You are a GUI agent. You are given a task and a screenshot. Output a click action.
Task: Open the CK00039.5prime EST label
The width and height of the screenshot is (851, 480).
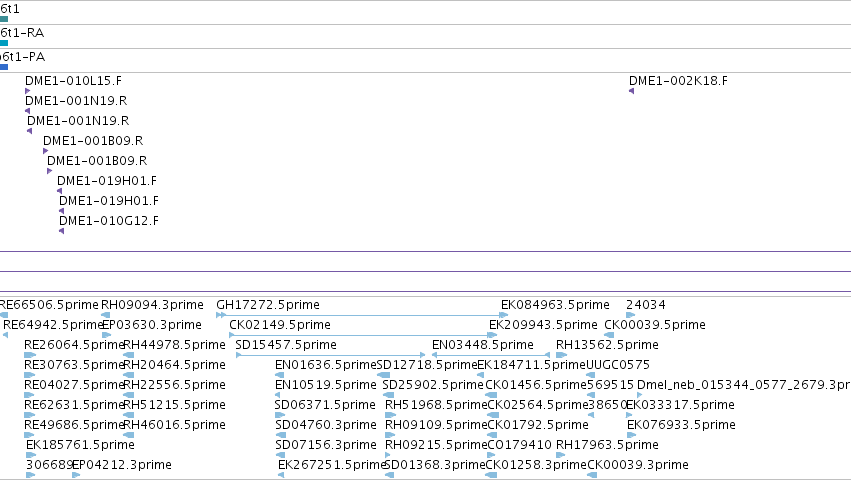[655, 325]
